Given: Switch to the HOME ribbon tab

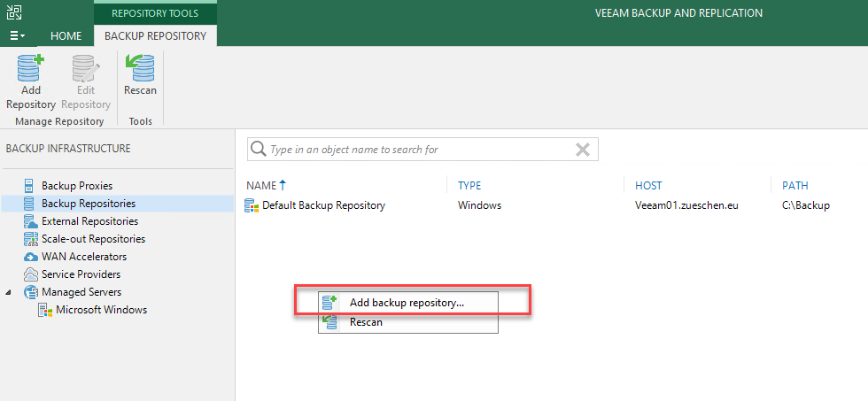Looking at the screenshot, I should (66, 36).
